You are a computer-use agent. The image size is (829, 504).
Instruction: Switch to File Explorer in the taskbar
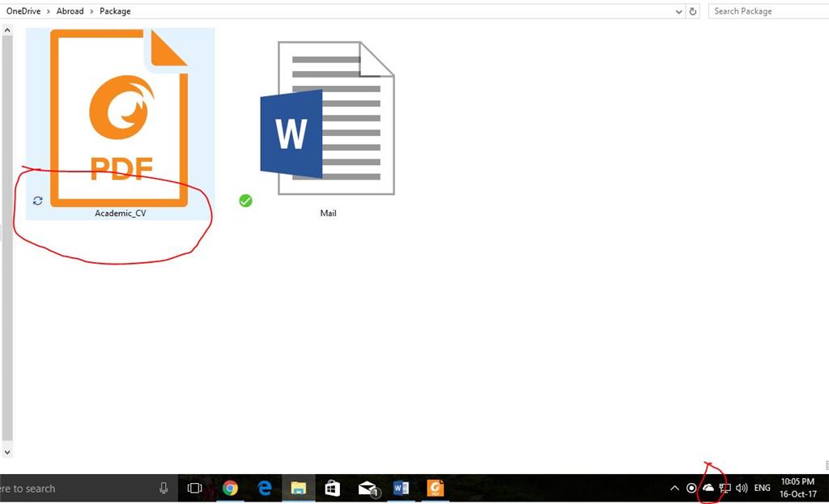click(298, 488)
